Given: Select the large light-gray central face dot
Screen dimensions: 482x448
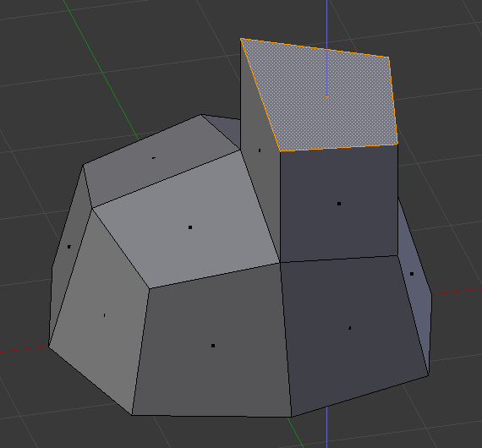Looking at the screenshot, I should coord(190,227).
